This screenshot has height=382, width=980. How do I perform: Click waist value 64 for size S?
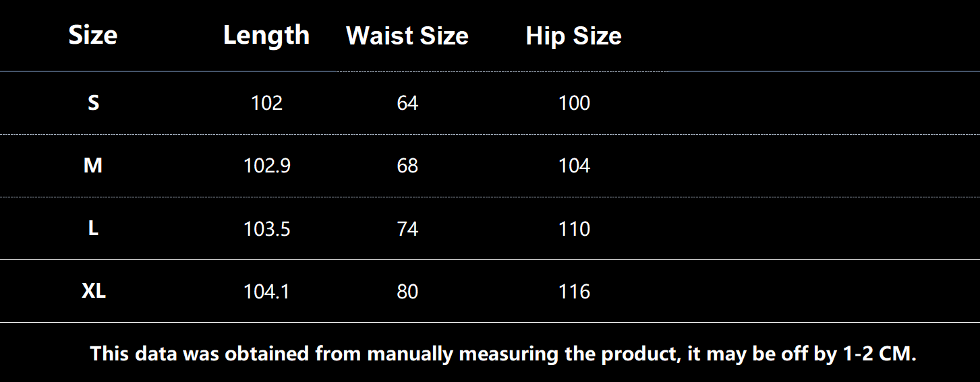(407, 103)
